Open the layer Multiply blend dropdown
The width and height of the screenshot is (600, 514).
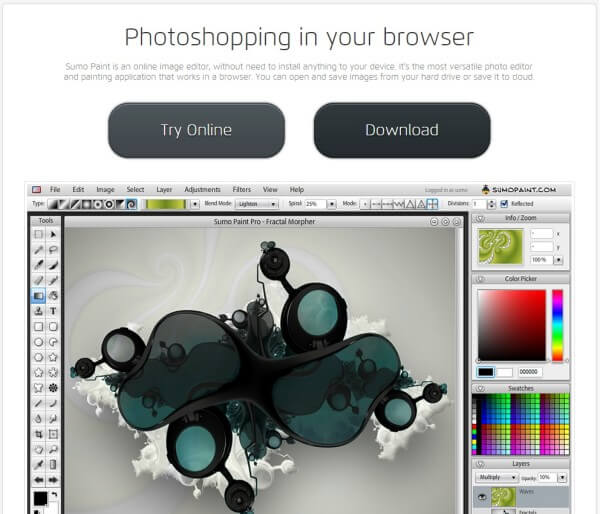[x=496, y=477]
